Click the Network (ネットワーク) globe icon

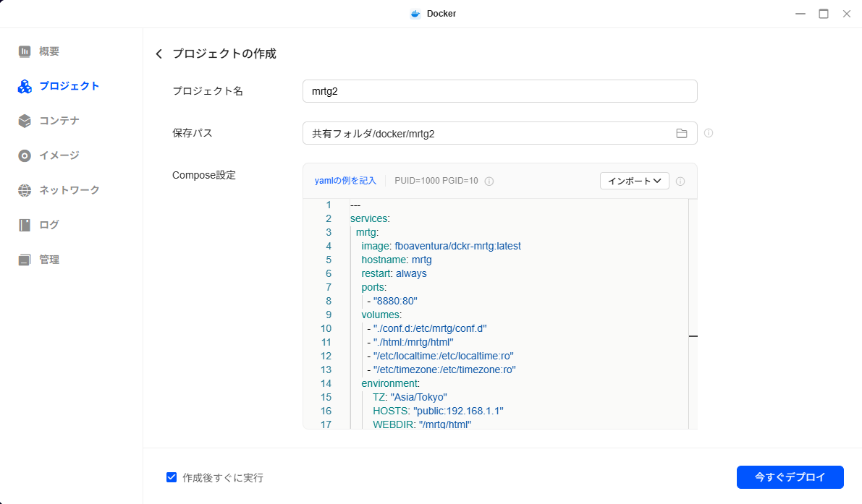pos(24,190)
